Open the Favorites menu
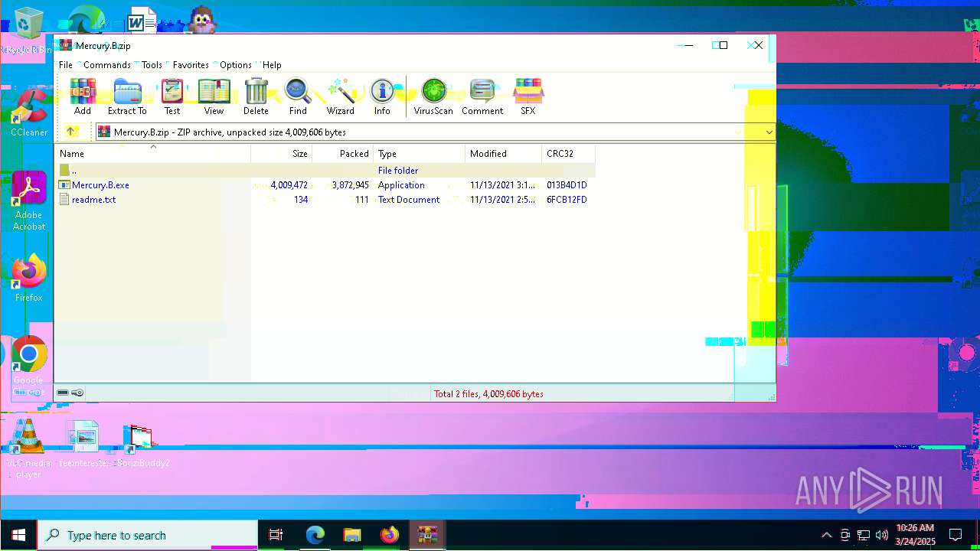The width and height of the screenshot is (980, 551). pos(191,65)
